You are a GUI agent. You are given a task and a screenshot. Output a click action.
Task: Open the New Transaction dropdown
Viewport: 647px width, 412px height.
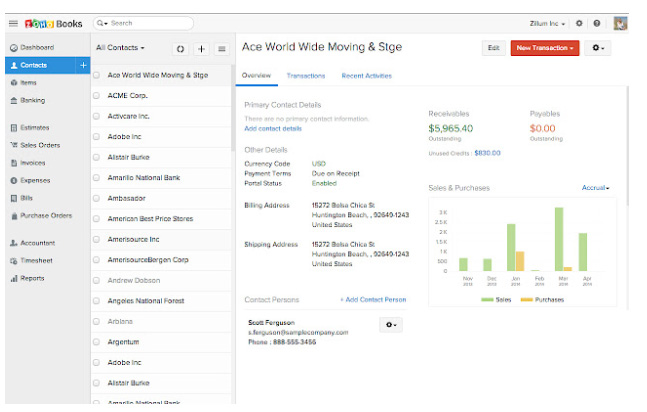pos(545,48)
